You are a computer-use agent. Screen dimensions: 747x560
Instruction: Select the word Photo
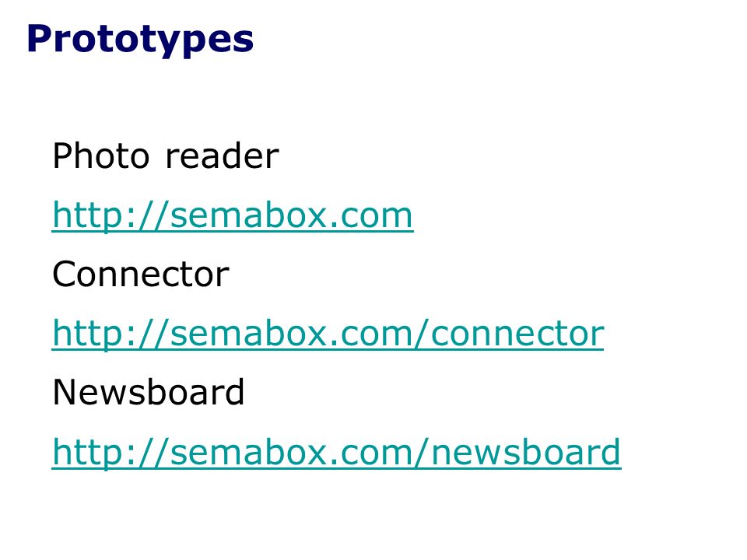point(101,156)
